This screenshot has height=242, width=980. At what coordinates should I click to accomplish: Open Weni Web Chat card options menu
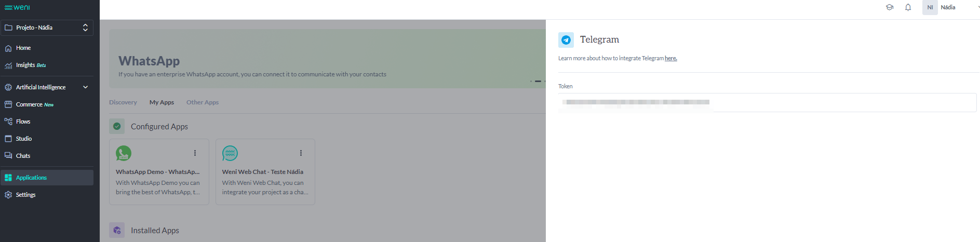[301, 153]
